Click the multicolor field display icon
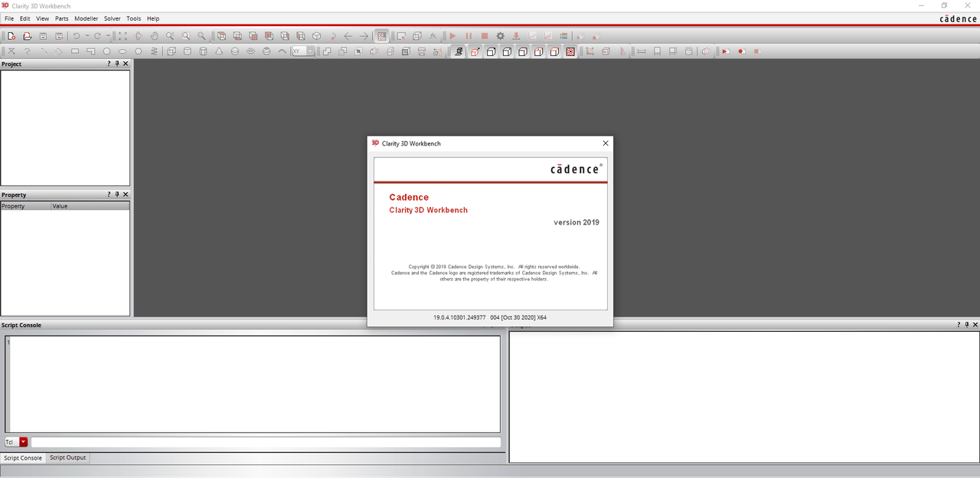The image size is (980, 478). 564,36
